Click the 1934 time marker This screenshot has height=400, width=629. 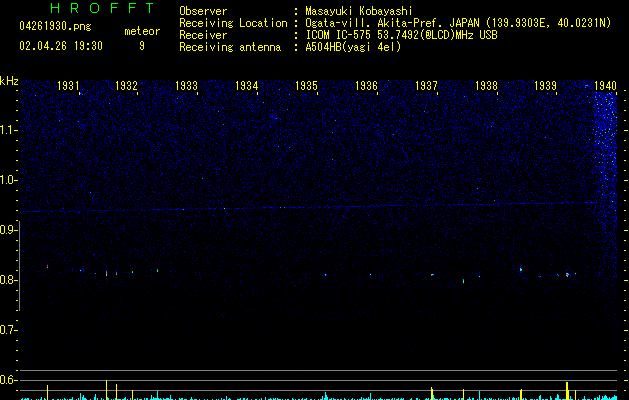(246, 86)
